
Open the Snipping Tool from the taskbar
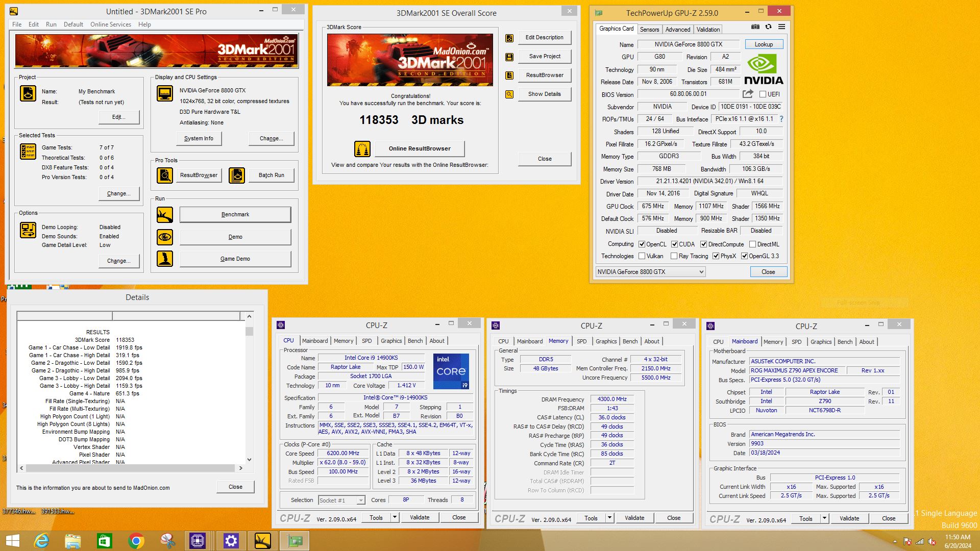click(x=167, y=541)
